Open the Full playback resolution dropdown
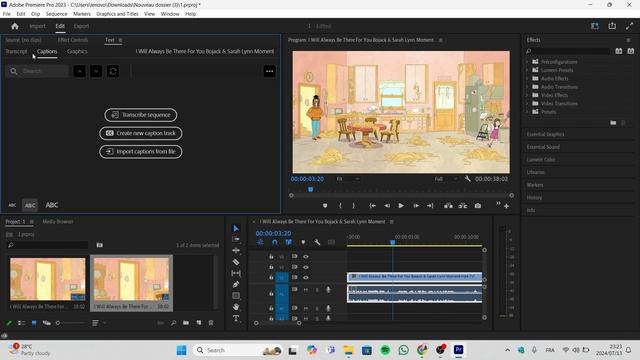Screen dimensions: 640x360 pyautogui.click(x=446, y=179)
